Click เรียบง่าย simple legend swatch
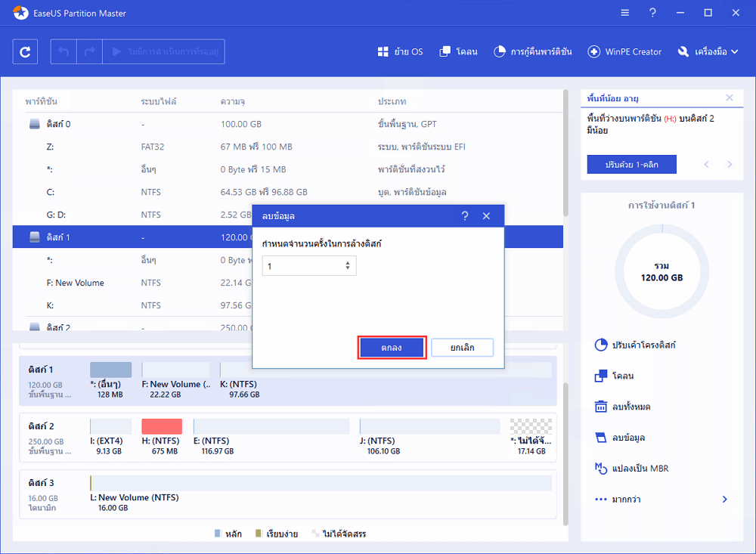 coord(258,534)
